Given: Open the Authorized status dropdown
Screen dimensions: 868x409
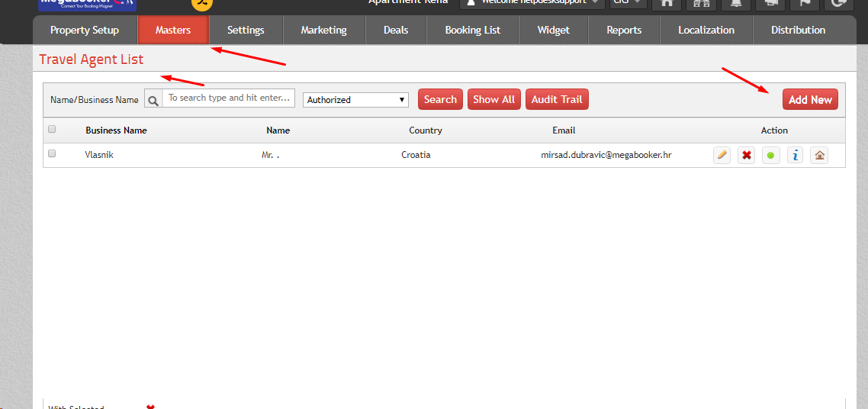Looking at the screenshot, I should coord(356,100).
